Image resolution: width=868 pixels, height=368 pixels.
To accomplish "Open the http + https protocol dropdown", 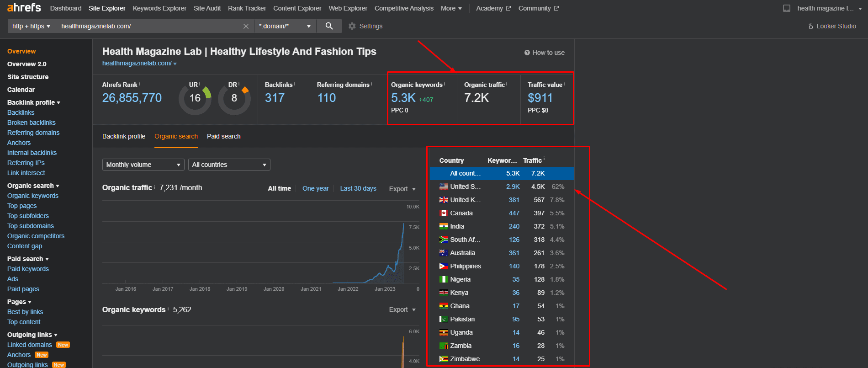I will click(x=32, y=26).
